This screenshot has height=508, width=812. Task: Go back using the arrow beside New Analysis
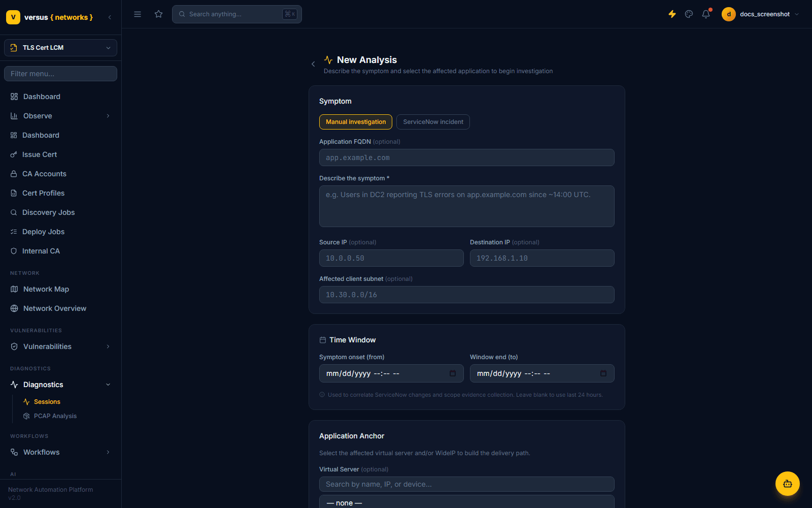[x=313, y=64]
